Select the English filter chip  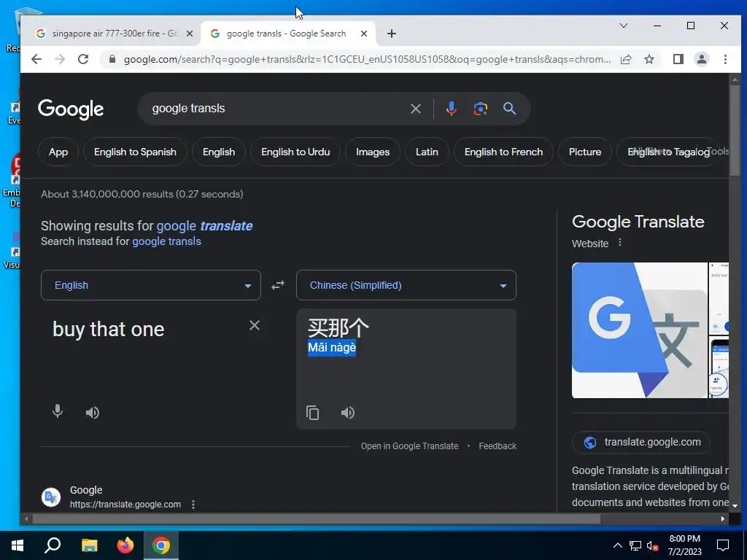tap(219, 152)
